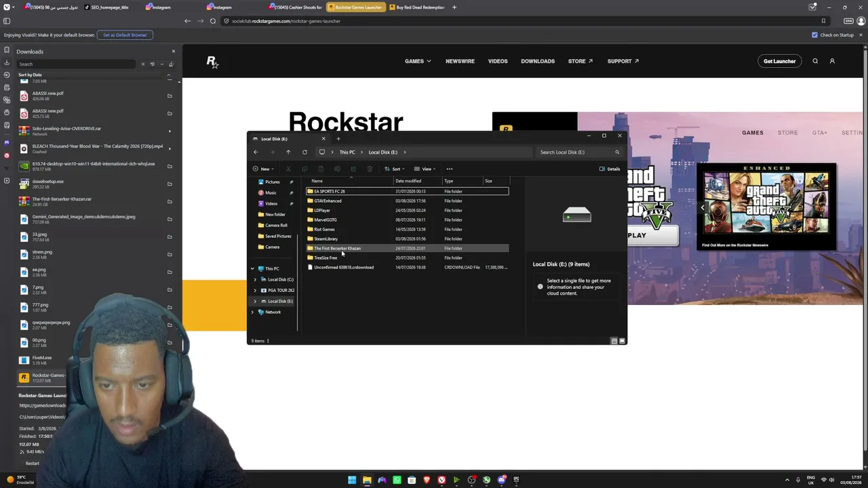Show The-First-Berserker-Khazan.rar in folder

pos(170,201)
